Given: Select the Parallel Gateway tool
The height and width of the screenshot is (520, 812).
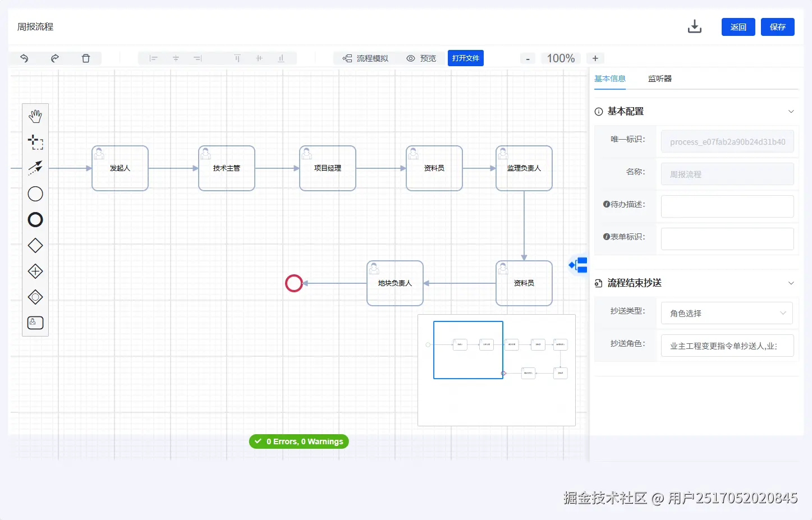Looking at the screenshot, I should point(35,271).
